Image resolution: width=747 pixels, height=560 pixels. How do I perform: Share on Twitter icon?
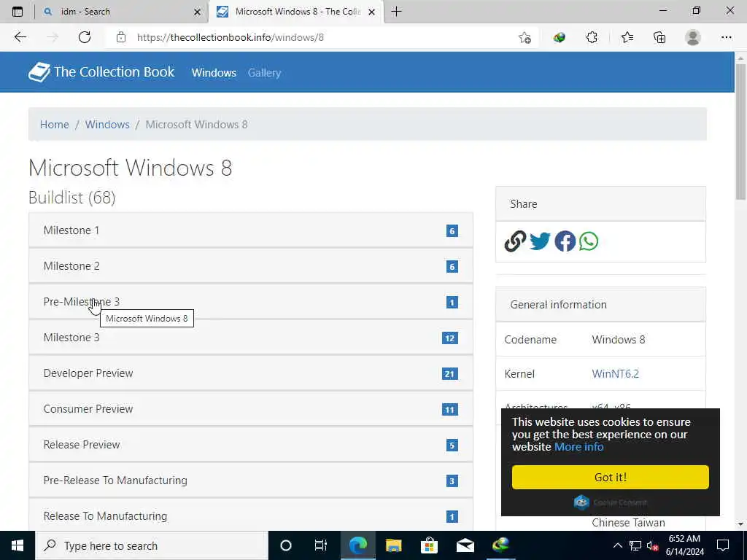pos(541,241)
